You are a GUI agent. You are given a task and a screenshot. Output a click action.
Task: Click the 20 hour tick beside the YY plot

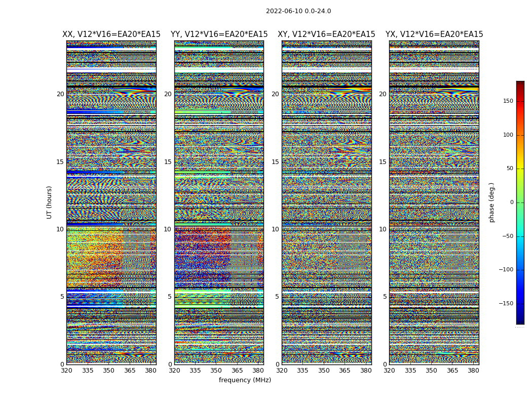coord(168,94)
